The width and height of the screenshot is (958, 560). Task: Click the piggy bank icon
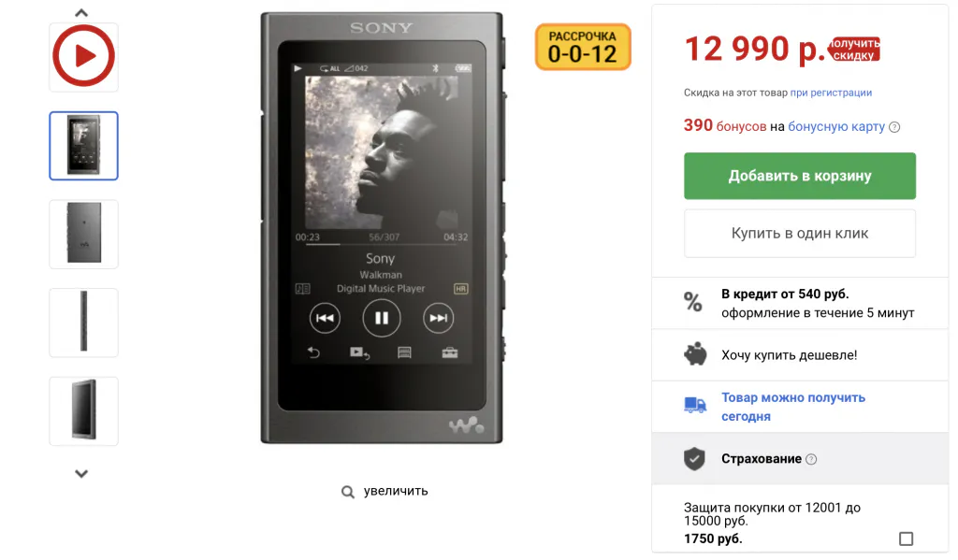pyautogui.click(x=694, y=355)
